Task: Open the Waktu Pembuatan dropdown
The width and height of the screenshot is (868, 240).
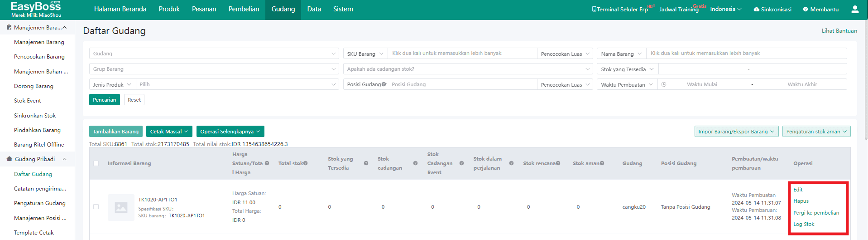Action: [x=627, y=84]
